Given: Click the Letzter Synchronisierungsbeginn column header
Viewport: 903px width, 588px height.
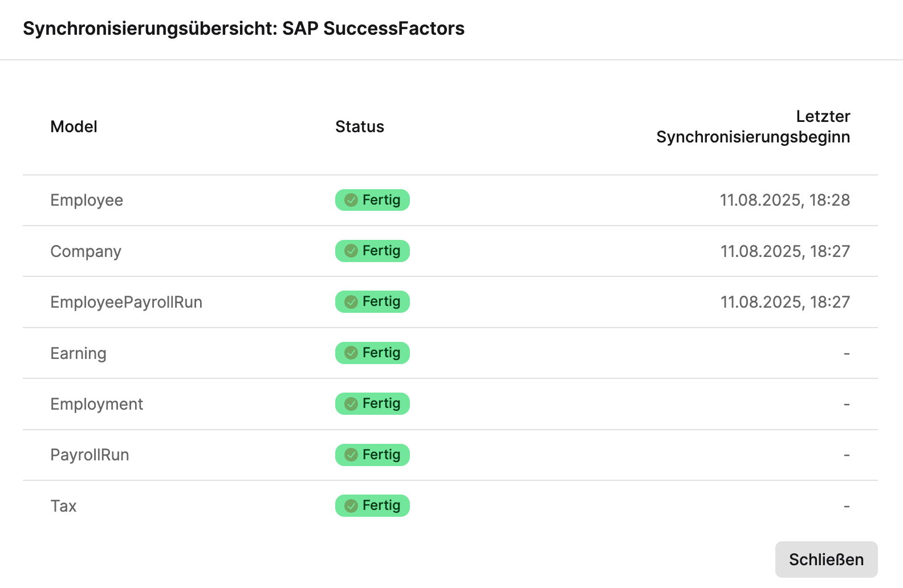Looking at the screenshot, I should [753, 126].
